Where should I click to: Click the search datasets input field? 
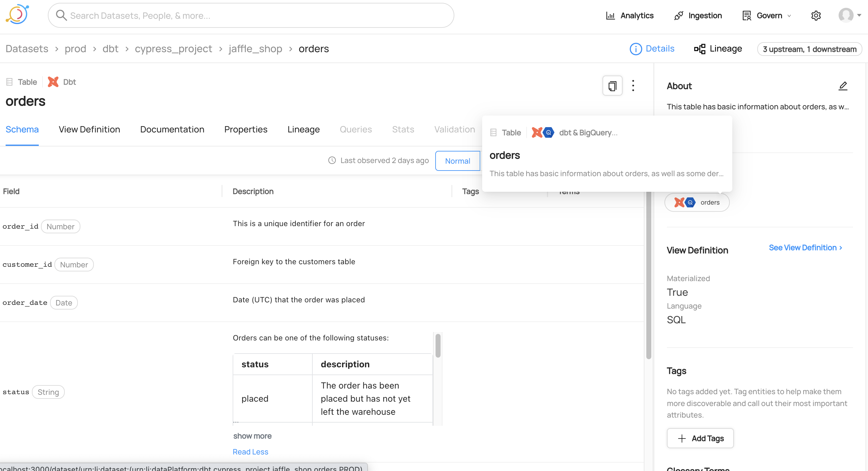pyautogui.click(x=251, y=16)
